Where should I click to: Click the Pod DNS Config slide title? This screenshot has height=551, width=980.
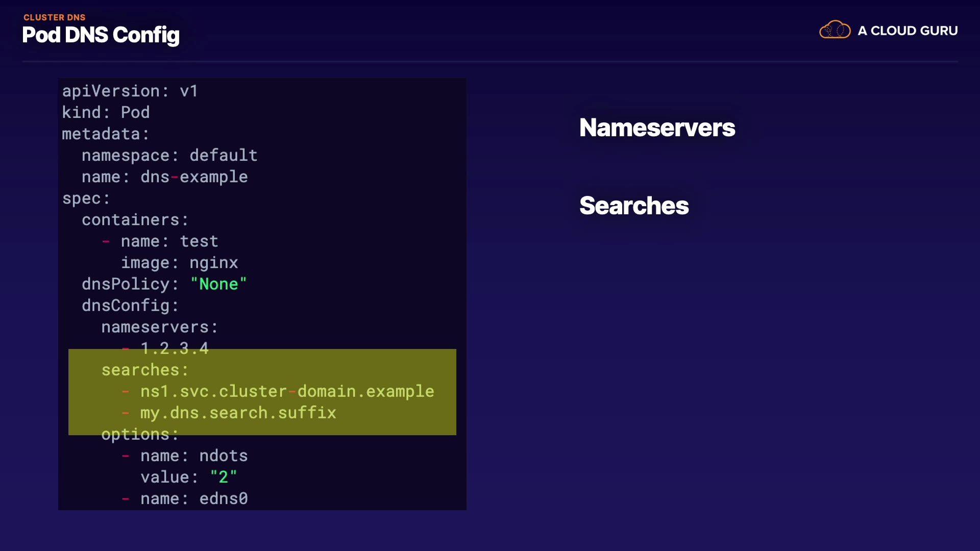[101, 35]
